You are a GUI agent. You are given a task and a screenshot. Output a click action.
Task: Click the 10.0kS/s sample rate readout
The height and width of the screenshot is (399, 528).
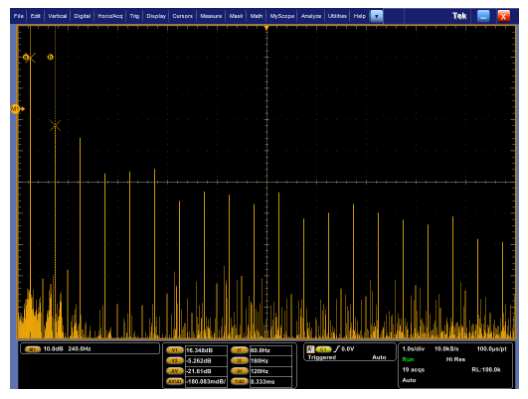tap(447, 349)
